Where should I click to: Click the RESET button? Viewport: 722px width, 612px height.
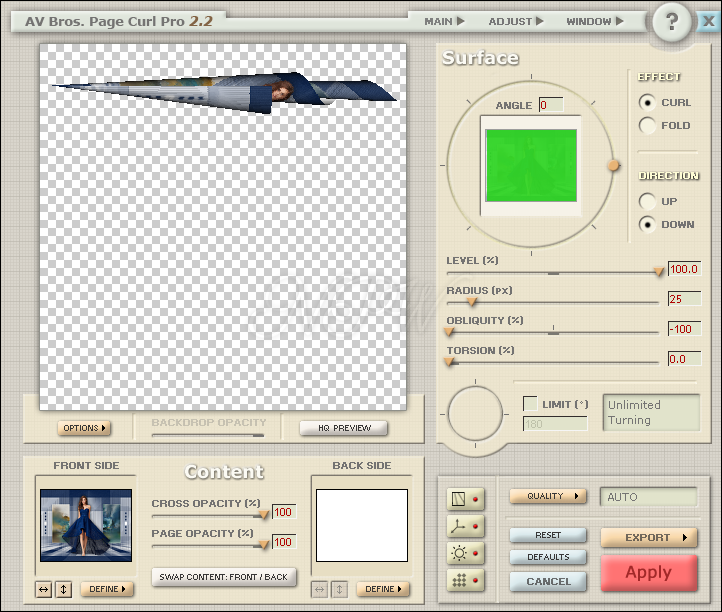(x=548, y=535)
